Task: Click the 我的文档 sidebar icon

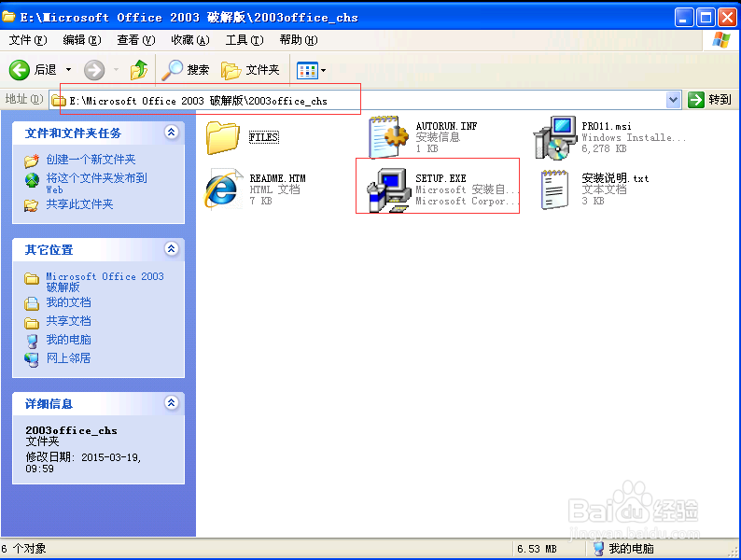Action: click(32, 303)
